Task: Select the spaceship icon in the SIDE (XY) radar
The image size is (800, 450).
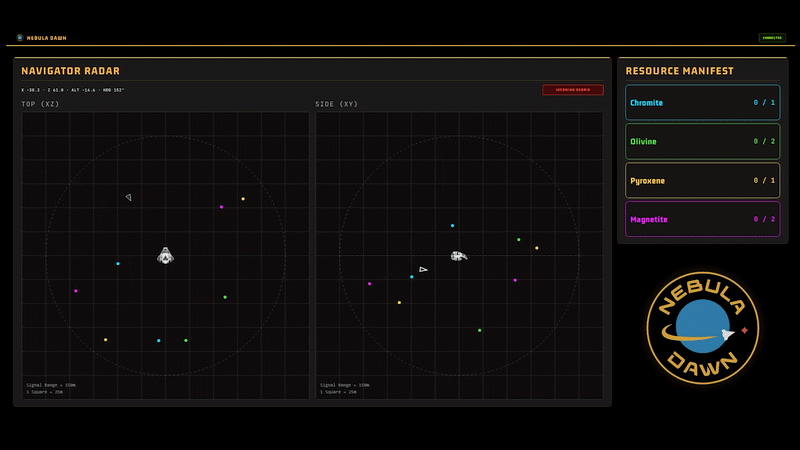Action: pyautogui.click(x=459, y=256)
